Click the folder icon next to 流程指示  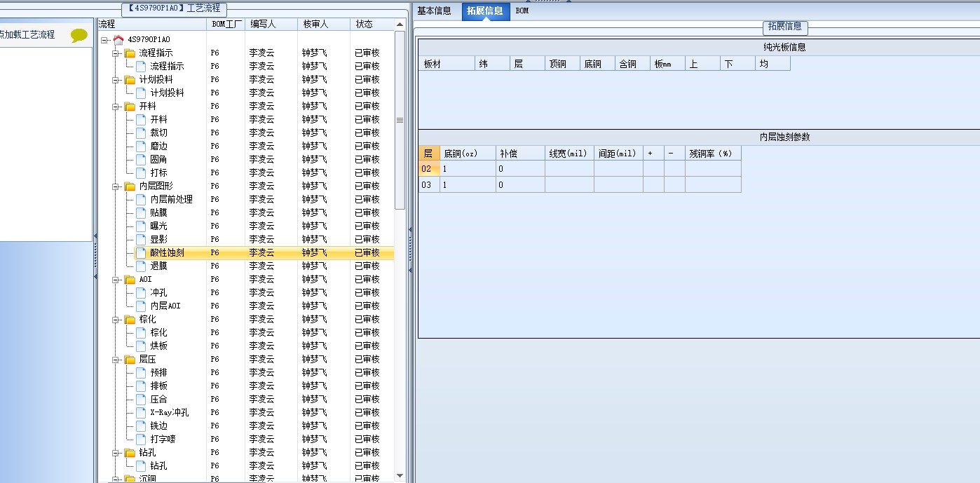click(x=130, y=53)
